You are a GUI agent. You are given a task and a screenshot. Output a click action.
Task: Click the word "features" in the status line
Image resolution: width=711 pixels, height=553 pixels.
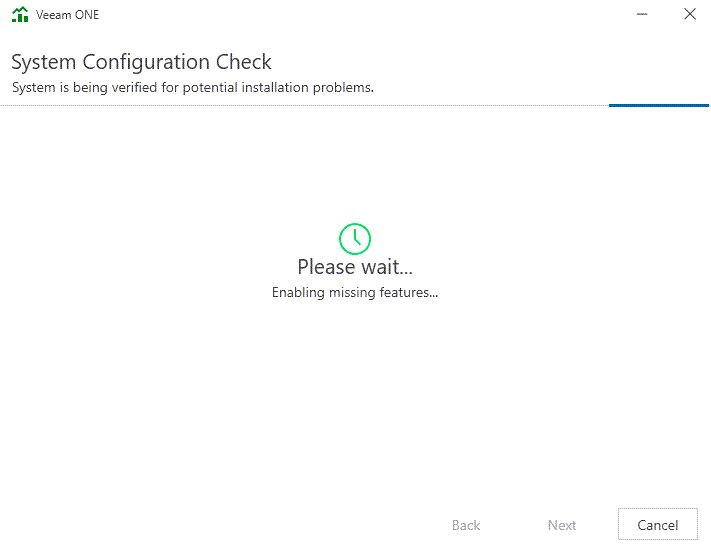(406, 293)
